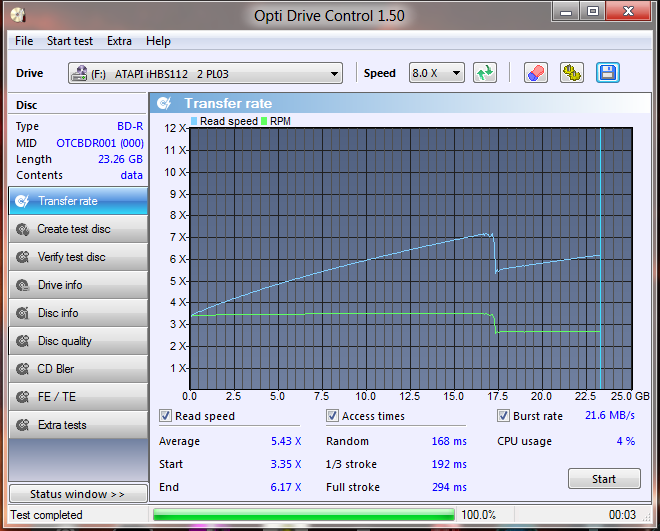The width and height of the screenshot is (660, 531).
Task: Click the FE / TE sidebar icon
Action: coord(22,397)
